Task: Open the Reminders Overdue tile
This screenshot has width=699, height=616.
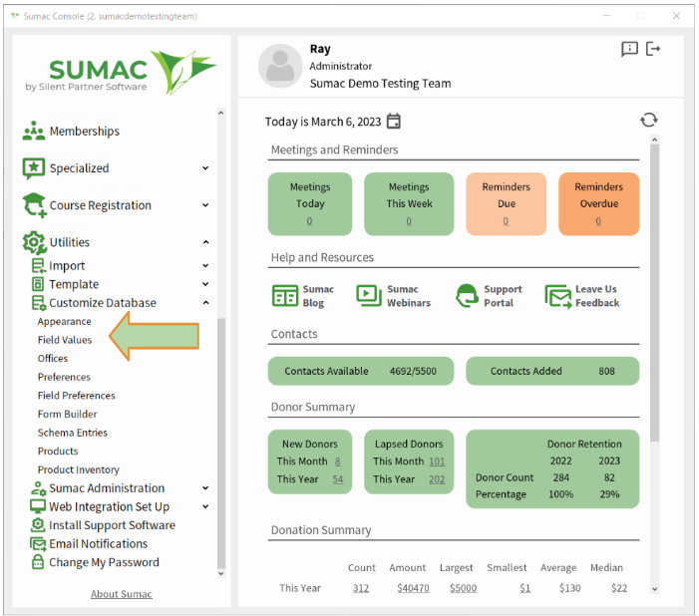Action: 598,204
